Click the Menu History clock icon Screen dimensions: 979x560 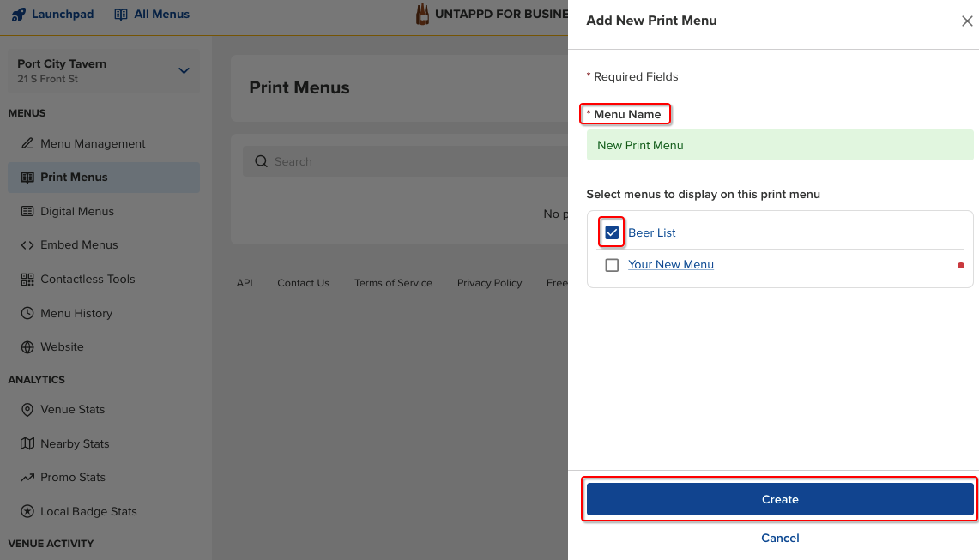[27, 313]
